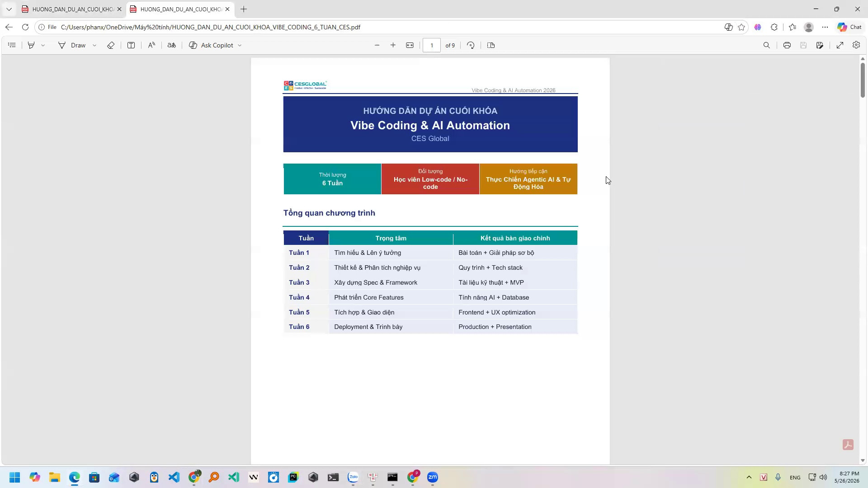This screenshot has height=488, width=868.
Task: Start Read aloud for the PDF
Action: pyautogui.click(x=151, y=45)
